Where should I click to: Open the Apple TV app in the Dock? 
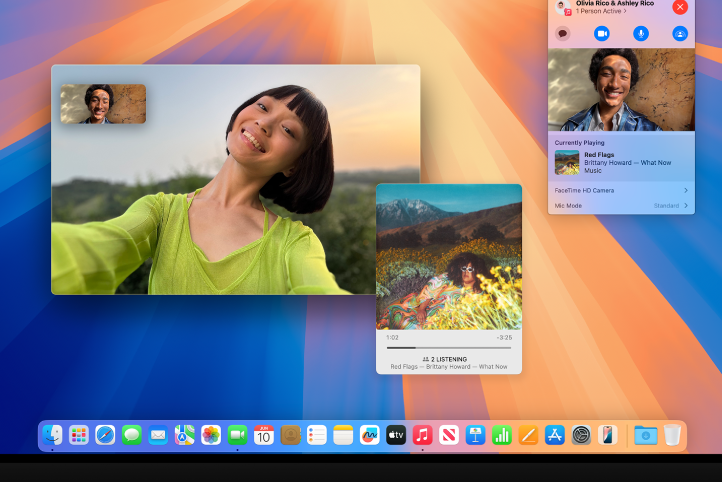[396, 435]
